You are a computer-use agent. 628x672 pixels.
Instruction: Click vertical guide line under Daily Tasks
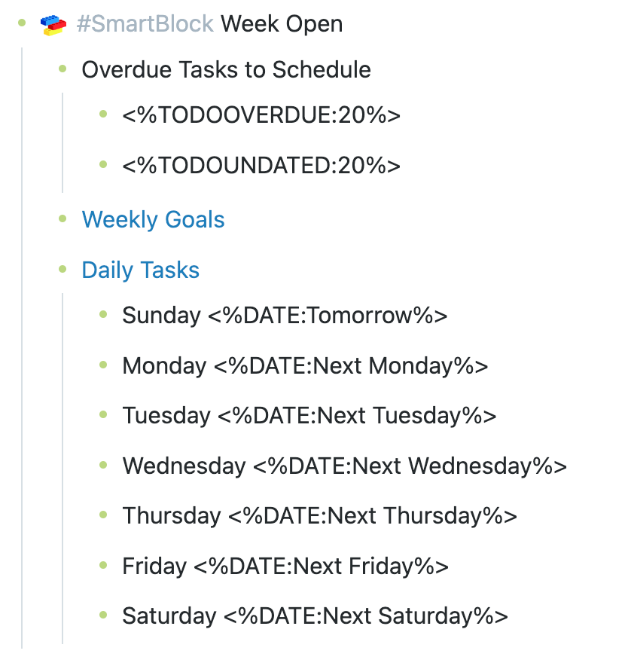tap(62, 467)
